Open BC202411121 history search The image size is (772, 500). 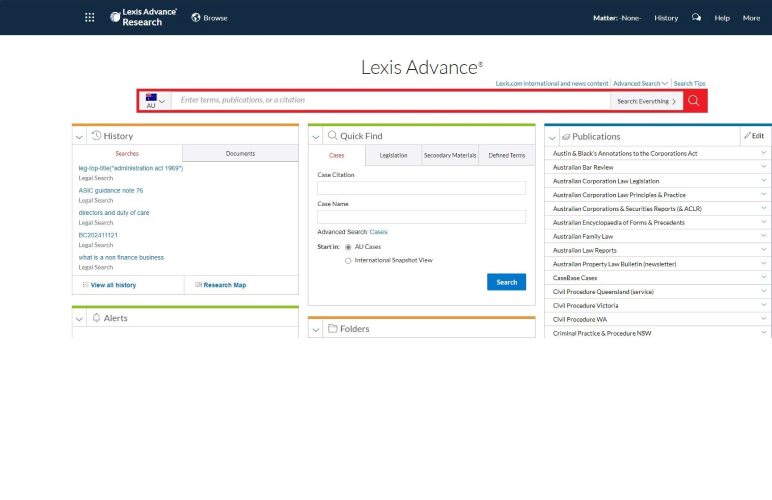pyautogui.click(x=98, y=235)
